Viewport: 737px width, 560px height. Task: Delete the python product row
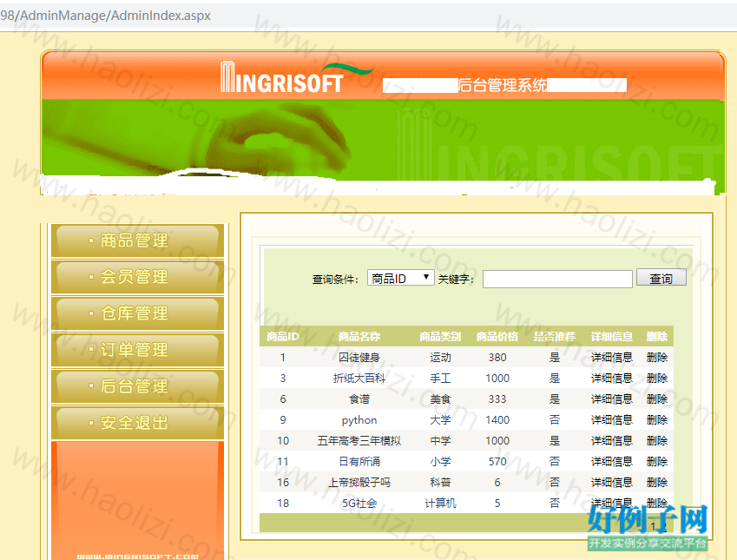pyautogui.click(x=656, y=420)
